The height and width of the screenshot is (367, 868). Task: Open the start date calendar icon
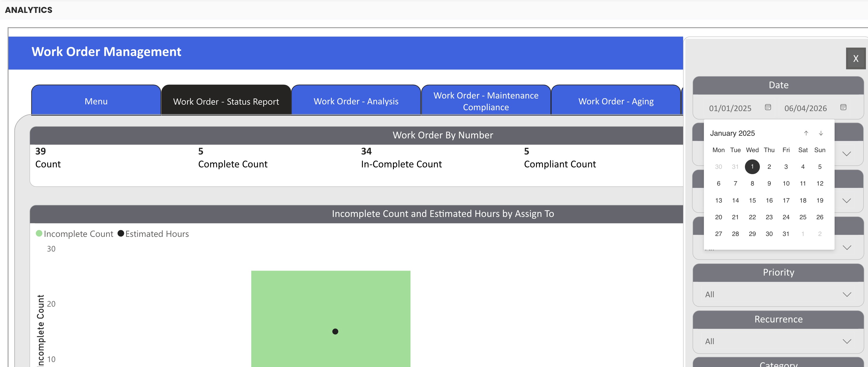(767, 108)
